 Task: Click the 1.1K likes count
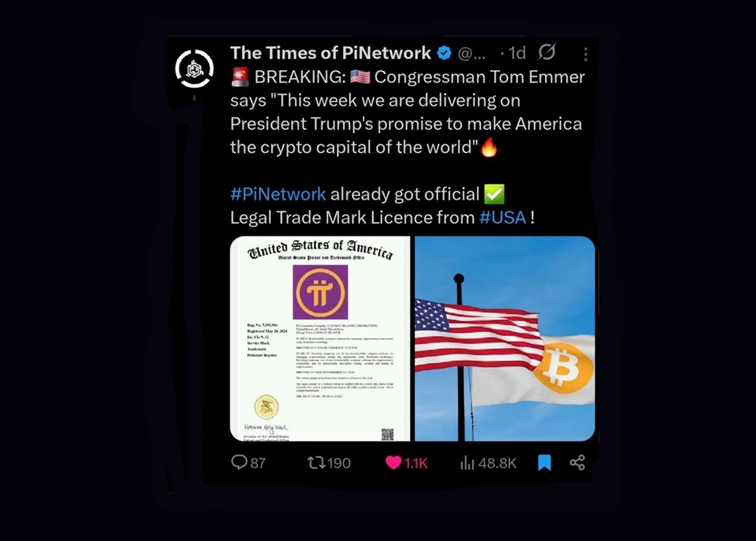(x=416, y=464)
